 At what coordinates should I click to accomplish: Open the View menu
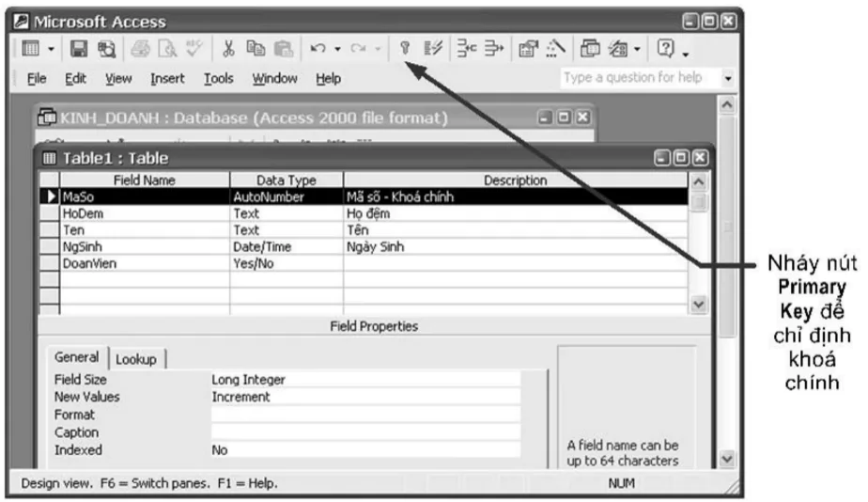click(x=118, y=79)
